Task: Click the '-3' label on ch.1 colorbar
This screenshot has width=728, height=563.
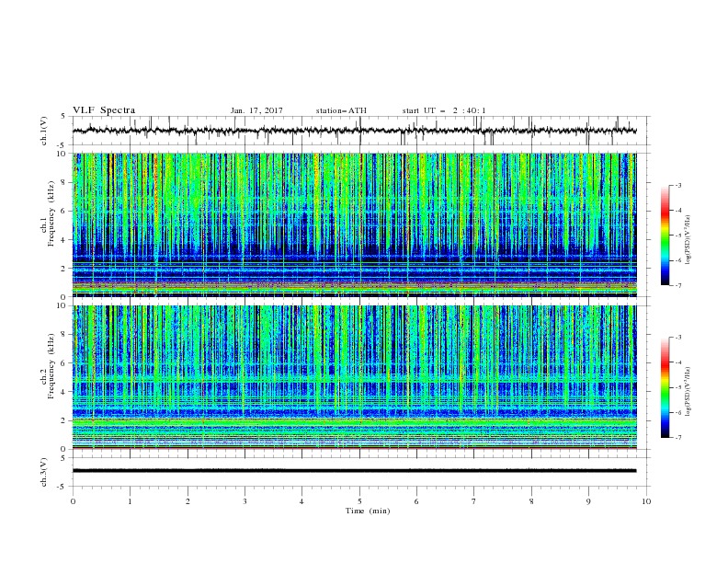Action: [x=677, y=185]
